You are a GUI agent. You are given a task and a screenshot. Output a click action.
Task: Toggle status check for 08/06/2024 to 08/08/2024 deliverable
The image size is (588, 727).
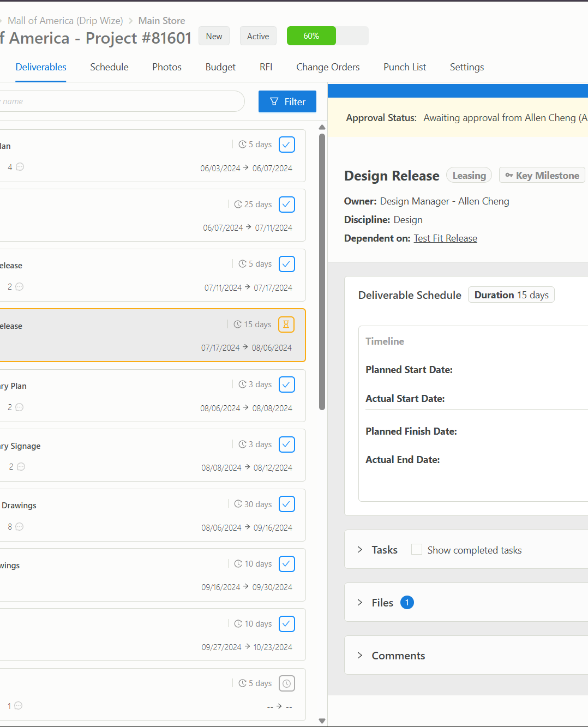point(287,384)
